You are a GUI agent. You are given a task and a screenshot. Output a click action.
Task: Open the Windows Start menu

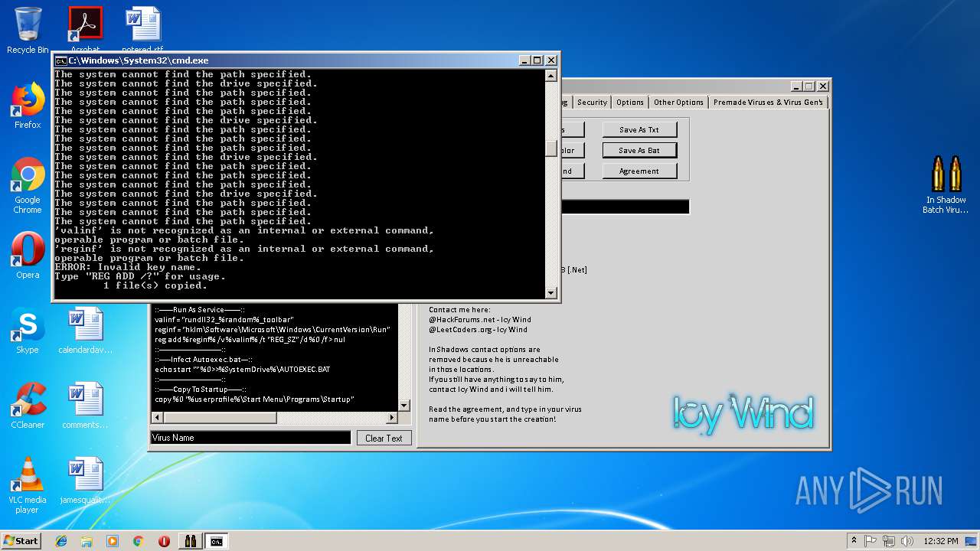(21, 540)
